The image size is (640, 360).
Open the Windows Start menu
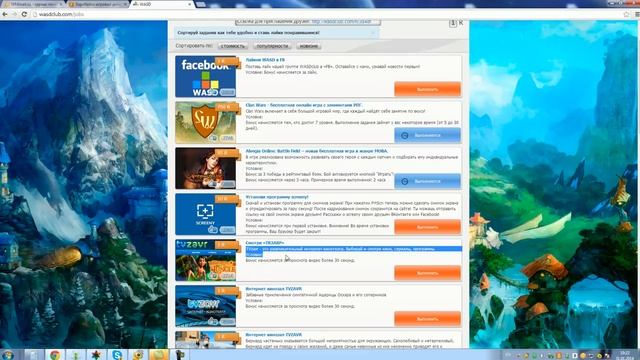click(7, 355)
